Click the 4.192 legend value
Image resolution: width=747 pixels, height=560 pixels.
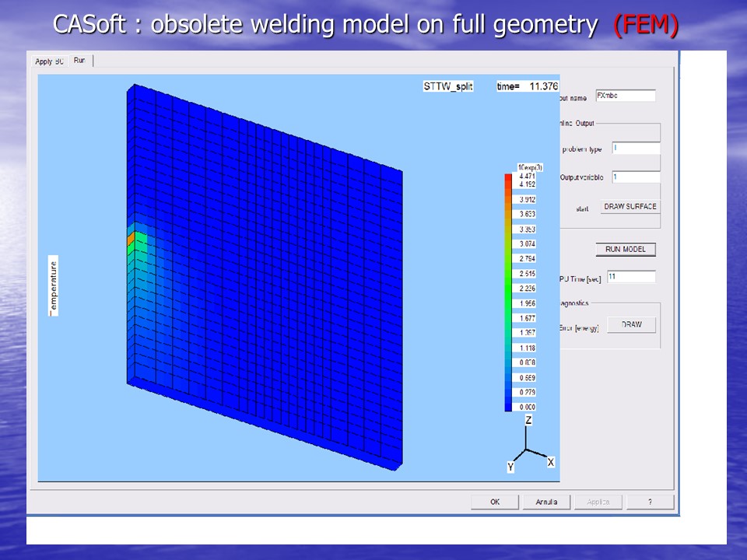pyautogui.click(x=528, y=184)
